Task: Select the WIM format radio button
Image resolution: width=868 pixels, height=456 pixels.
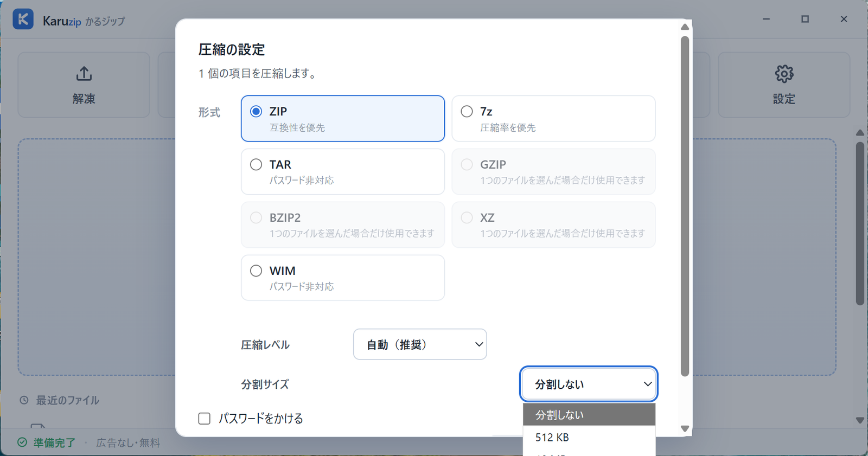Action: point(256,271)
